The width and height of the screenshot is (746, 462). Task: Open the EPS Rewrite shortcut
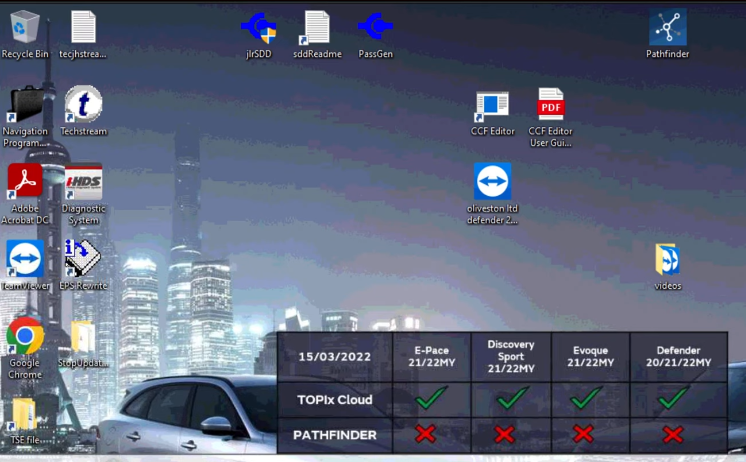click(x=82, y=258)
